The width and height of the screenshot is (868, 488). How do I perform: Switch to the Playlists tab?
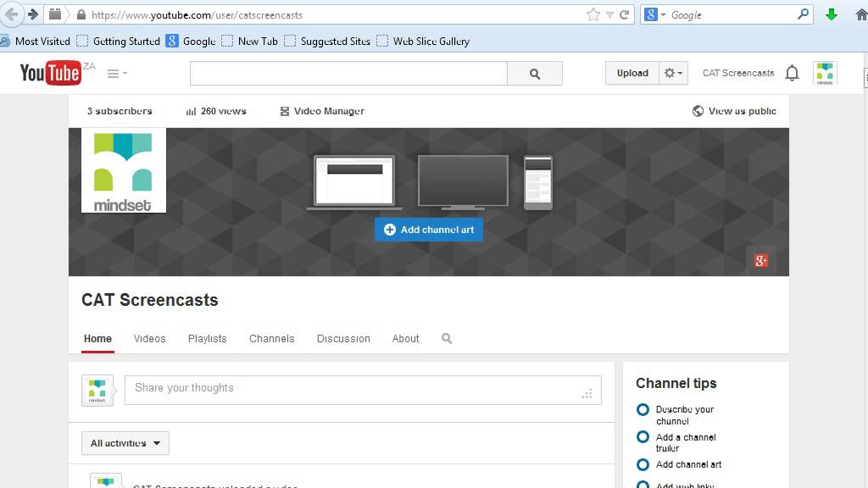207,339
